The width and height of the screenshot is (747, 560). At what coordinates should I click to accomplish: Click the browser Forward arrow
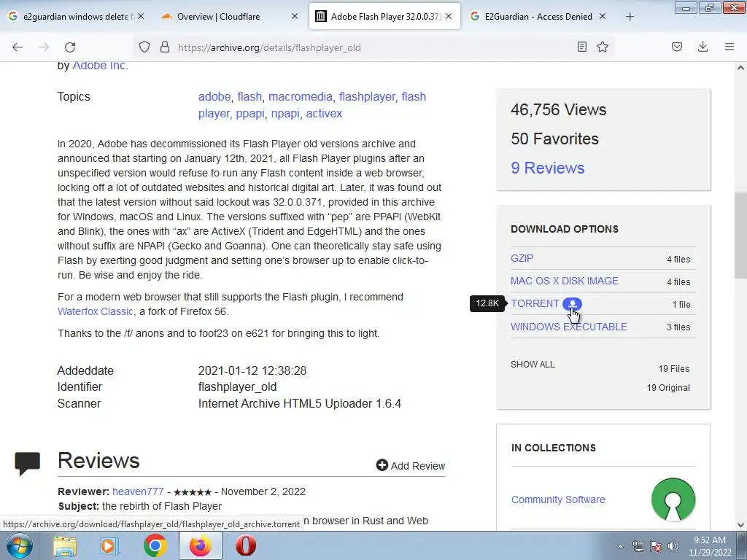pyautogui.click(x=44, y=47)
